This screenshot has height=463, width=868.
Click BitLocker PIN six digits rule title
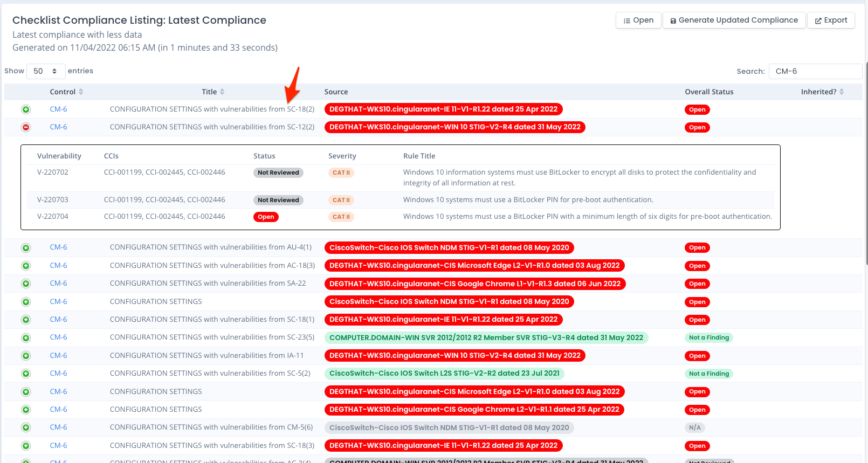[588, 216]
